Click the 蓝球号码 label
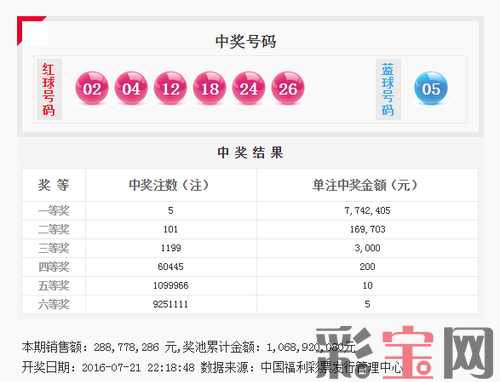This screenshot has width=500, height=382. (x=388, y=89)
